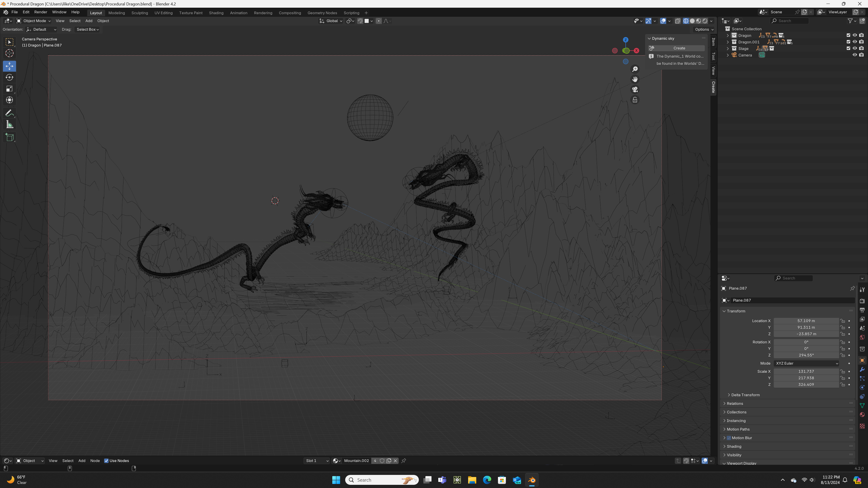
Task: Open the Physics properties tab
Action: point(862,388)
